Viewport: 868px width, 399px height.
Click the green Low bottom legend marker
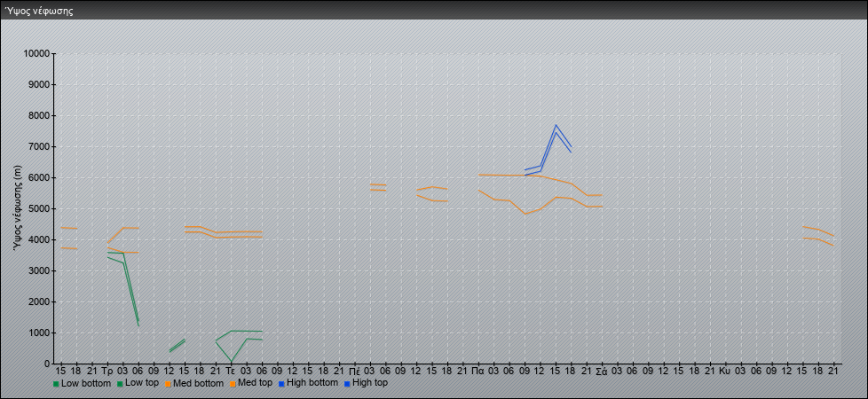click(x=57, y=384)
